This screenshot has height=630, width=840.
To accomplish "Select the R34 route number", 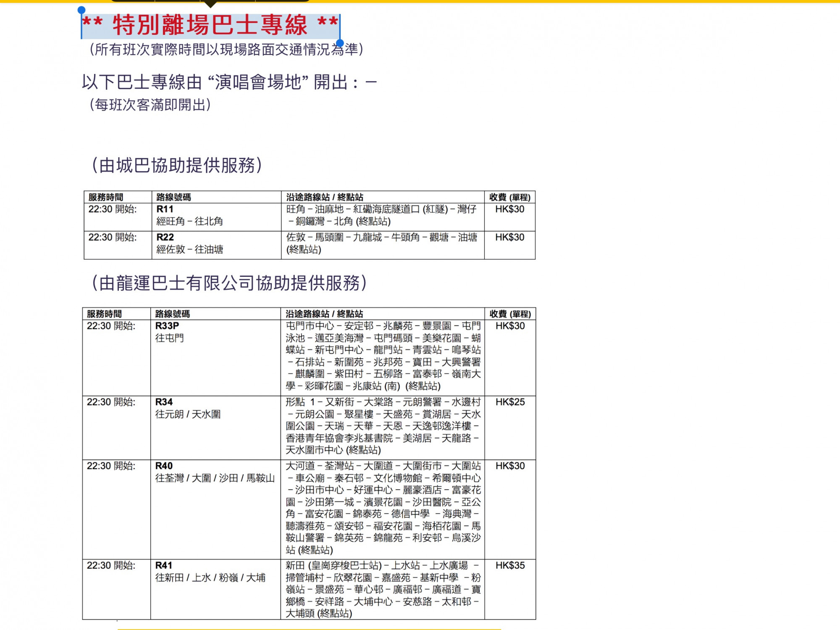I will coord(164,402).
